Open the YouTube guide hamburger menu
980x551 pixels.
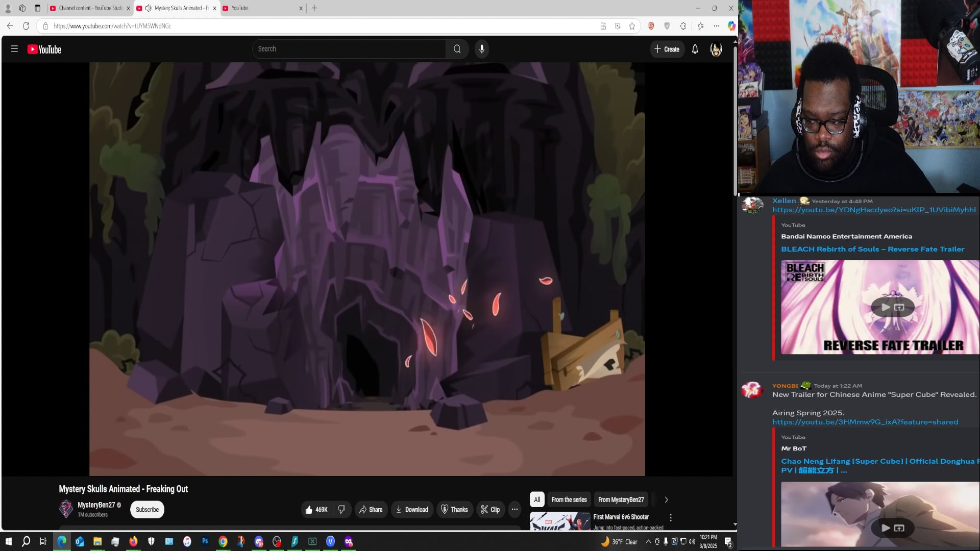point(14,49)
